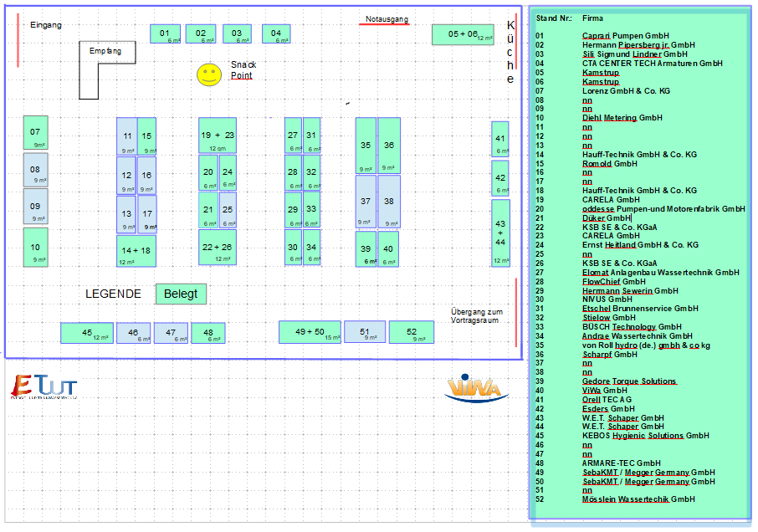This screenshot has height=532, width=758.
Task: Select the ViWA logo image
Action: (x=477, y=388)
